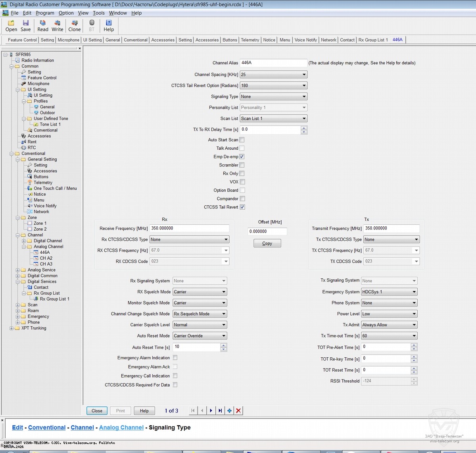The height and width of the screenshot is (453, 476).
Task: Open the Scan List dropdown
Action: (x=274, y=118)
